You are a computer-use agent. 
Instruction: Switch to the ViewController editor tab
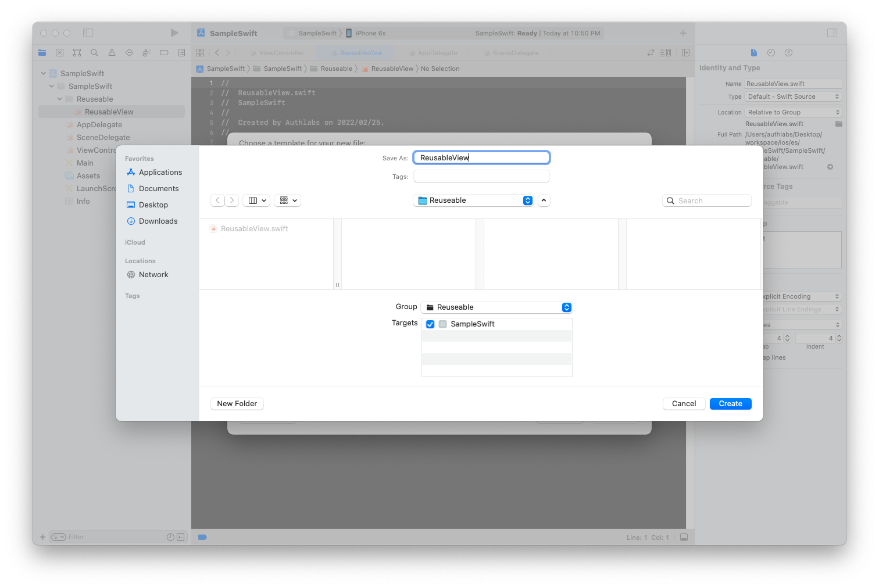click(277, 53)
